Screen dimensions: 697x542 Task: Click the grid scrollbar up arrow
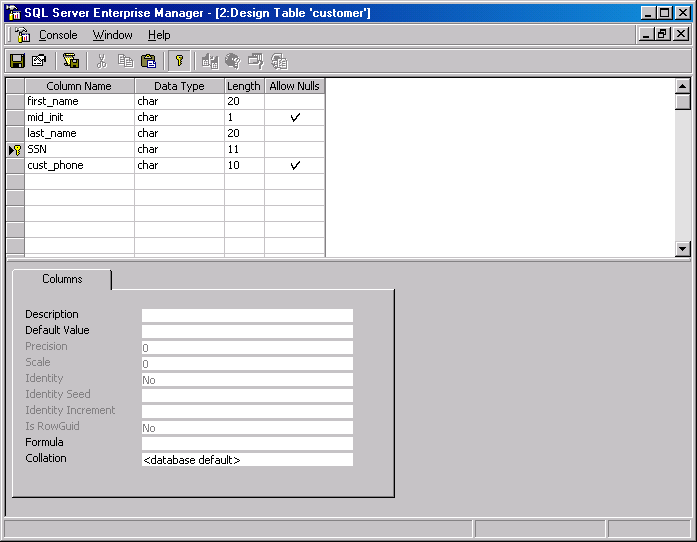pyautogui.click(x=682, y=86)
